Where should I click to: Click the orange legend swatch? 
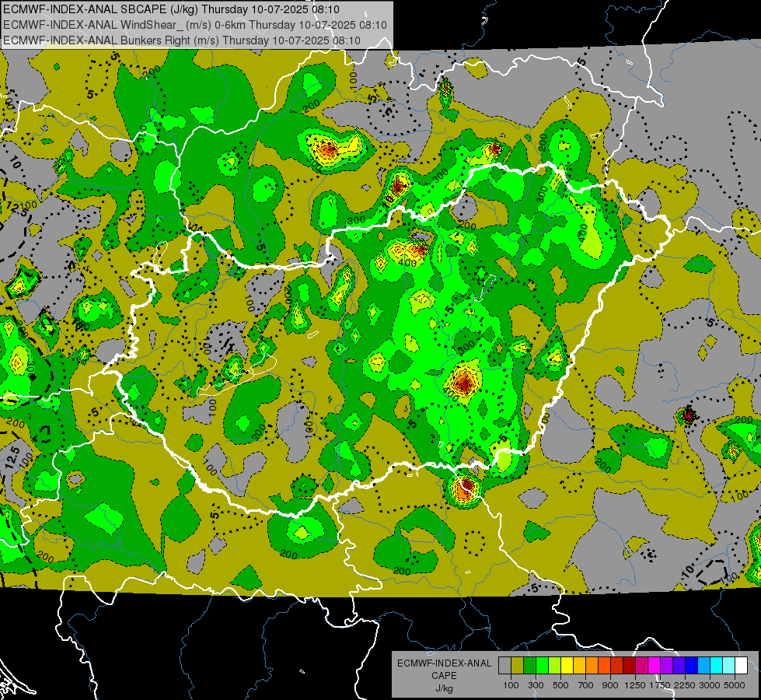(592, 666)
